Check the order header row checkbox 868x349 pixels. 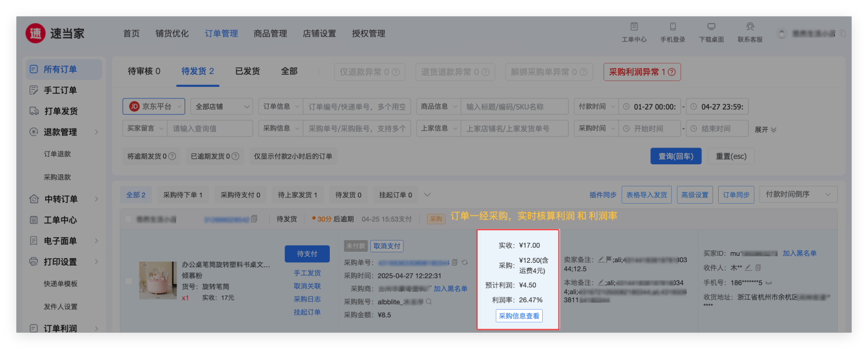128,219
